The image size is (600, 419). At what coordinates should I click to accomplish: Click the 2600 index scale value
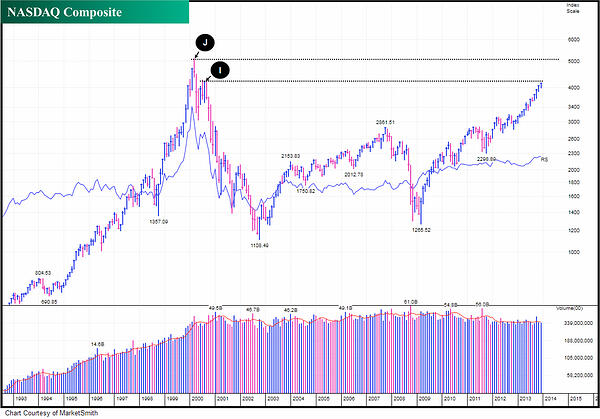[x=574, y=139]
